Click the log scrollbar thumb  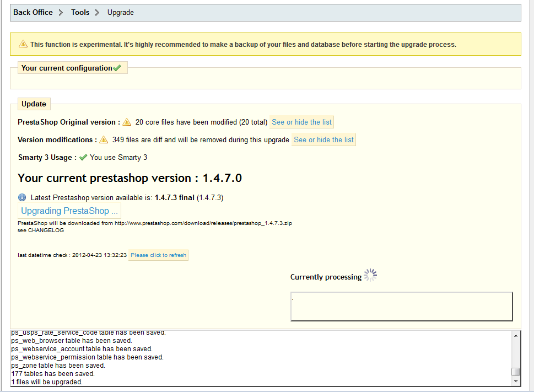point(515,371)
